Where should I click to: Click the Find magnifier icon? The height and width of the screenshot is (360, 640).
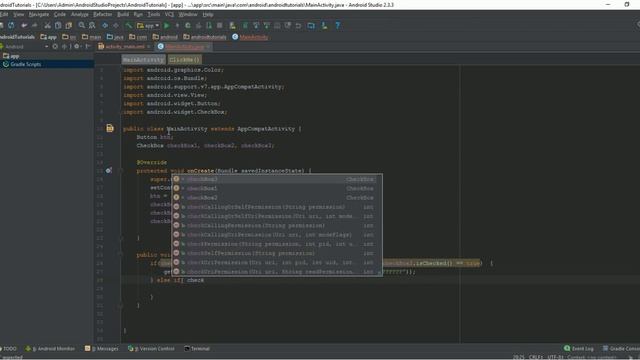point(82,25)
